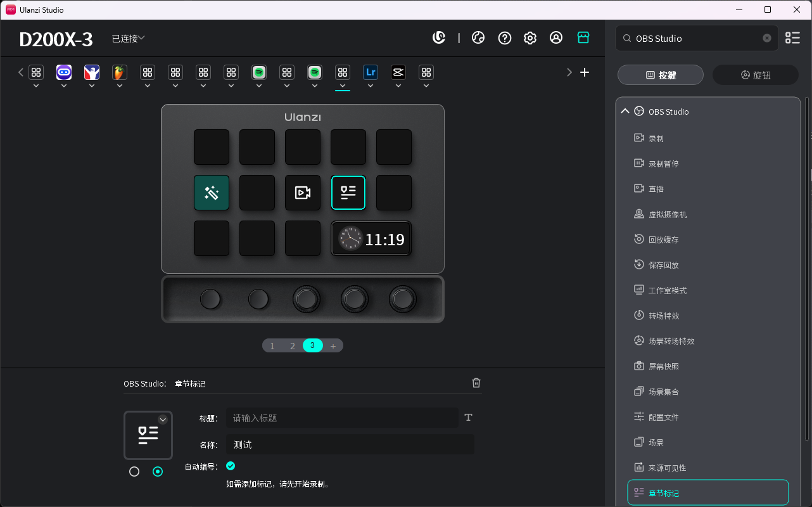Click + to add a new page
The image size is (812, 507).
coord(333,345)
